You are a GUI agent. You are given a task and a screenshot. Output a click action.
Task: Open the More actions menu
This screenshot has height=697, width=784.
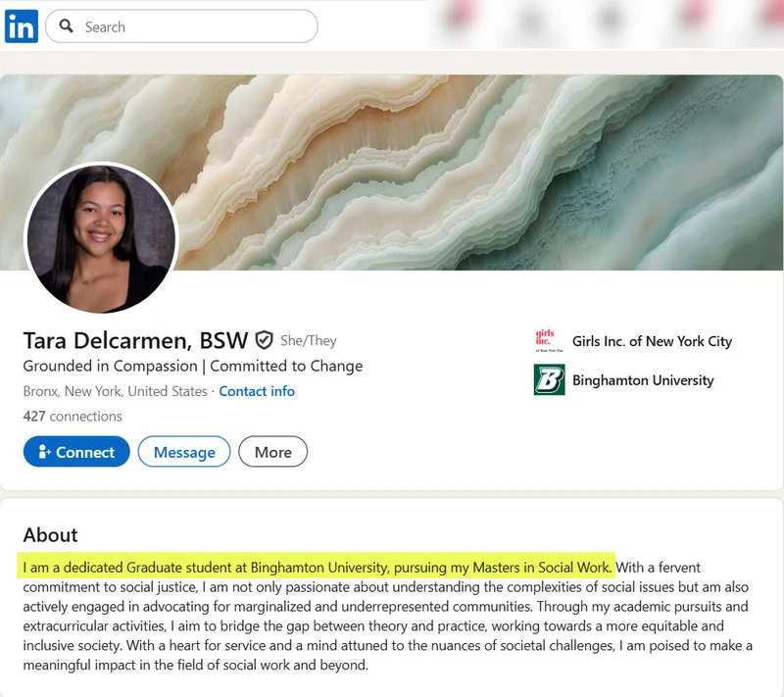point(273,452)
